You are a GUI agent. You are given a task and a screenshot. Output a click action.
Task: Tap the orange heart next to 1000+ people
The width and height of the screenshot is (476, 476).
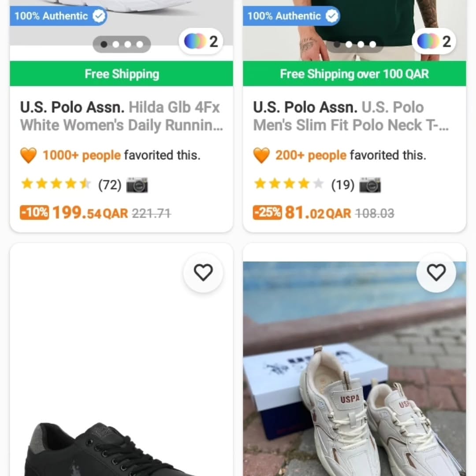coord(29,155)
